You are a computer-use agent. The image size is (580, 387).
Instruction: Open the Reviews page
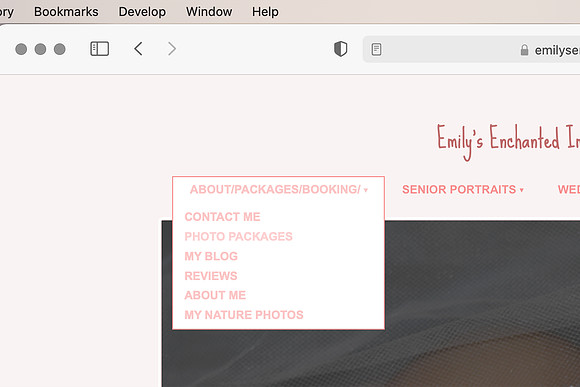point(211,276)
